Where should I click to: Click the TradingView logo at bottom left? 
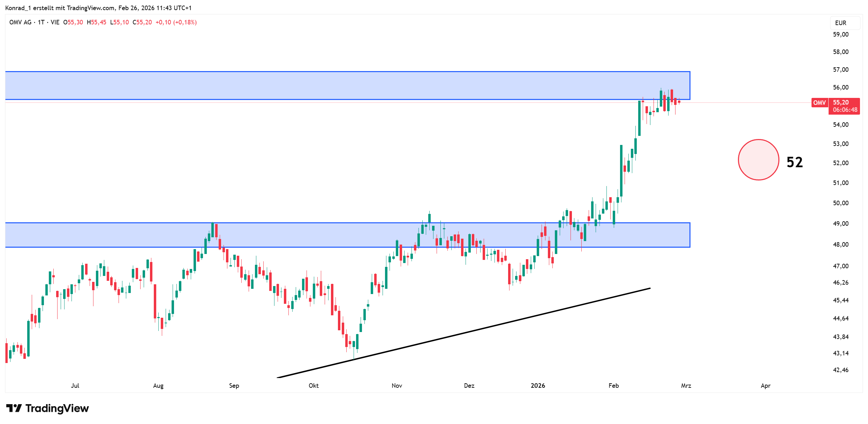click(x=47, y=408)
